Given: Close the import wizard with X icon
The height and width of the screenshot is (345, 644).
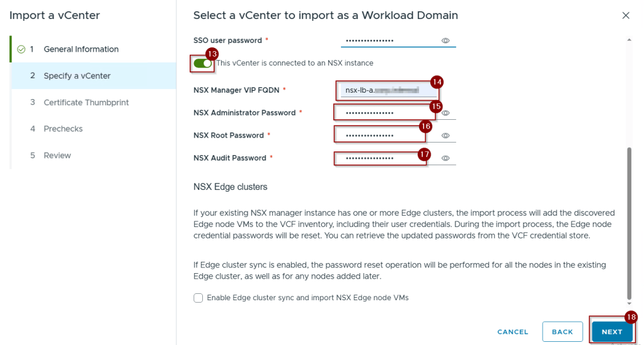Looking at the screenshot, I should 626,15.
